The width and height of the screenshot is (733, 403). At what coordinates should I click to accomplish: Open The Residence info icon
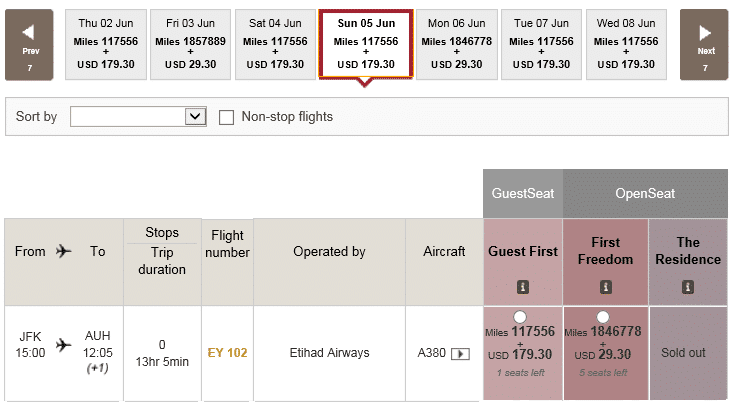tap(688, 287)
